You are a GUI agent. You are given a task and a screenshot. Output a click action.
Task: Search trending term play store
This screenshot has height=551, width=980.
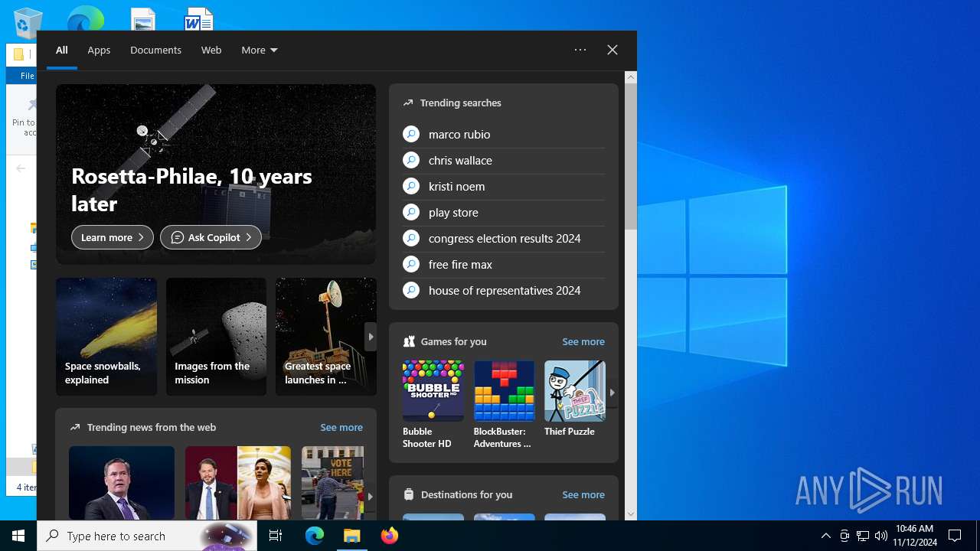point(503,213)
